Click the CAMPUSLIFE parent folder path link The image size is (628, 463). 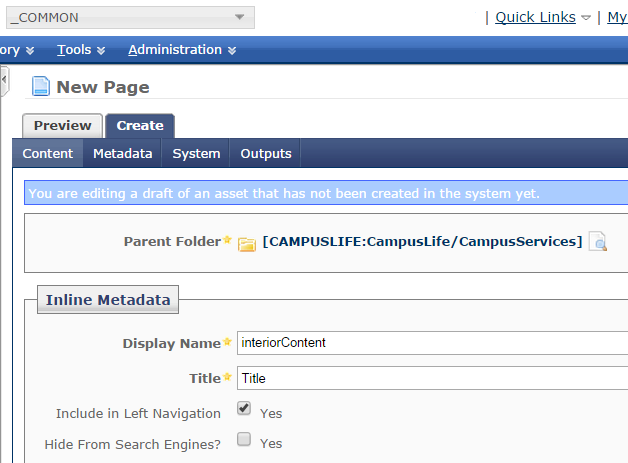423,242
